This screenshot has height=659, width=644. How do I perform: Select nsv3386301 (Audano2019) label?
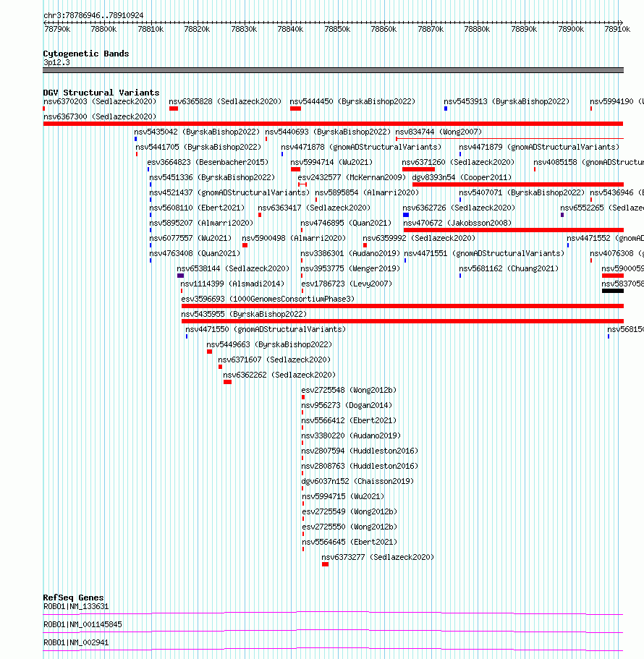(x=350, y=253)
